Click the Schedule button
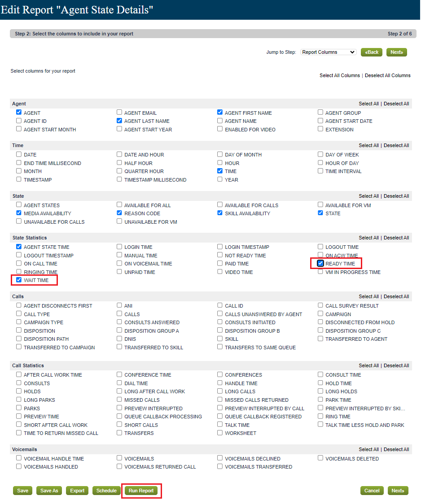The height and width of the screenshot is (504, 421). tap(106, 491)
